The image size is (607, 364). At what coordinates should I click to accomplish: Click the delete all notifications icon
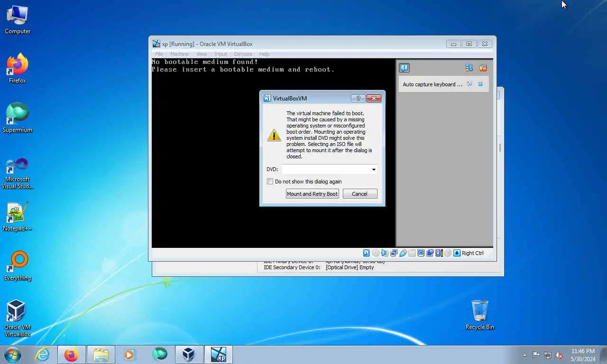(483, 68)
